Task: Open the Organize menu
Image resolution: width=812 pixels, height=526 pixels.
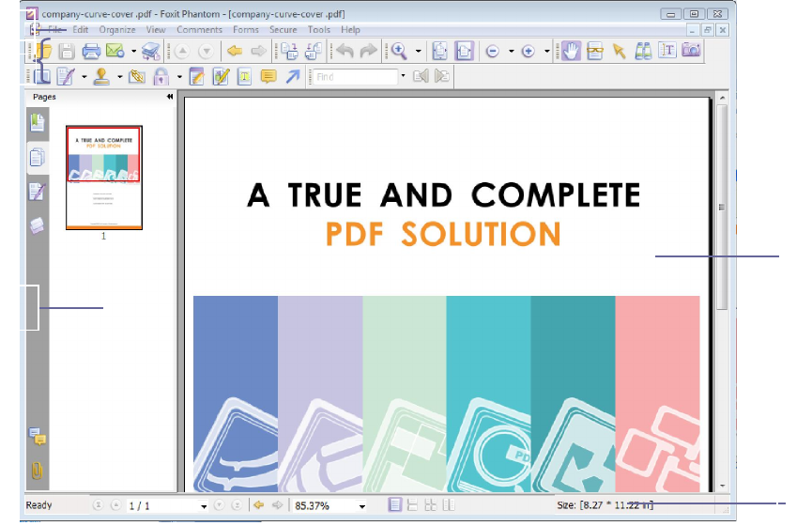Action: [x=117, y=29]
